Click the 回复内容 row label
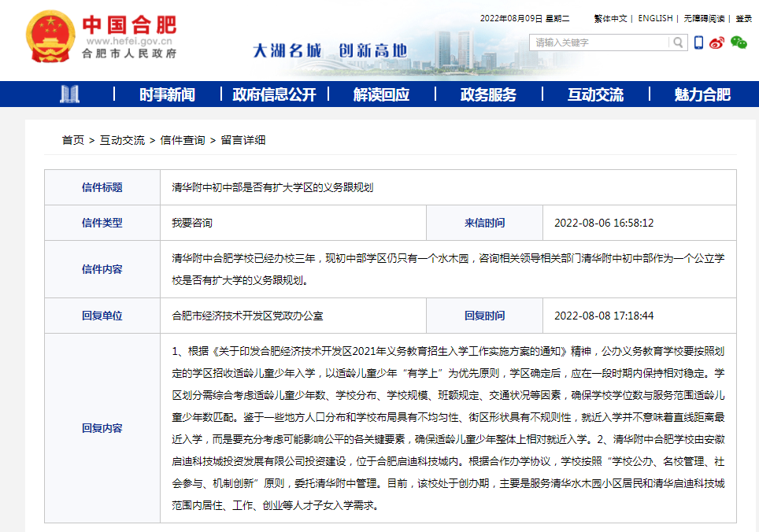 pyautogui.click(x=102, y=428)
